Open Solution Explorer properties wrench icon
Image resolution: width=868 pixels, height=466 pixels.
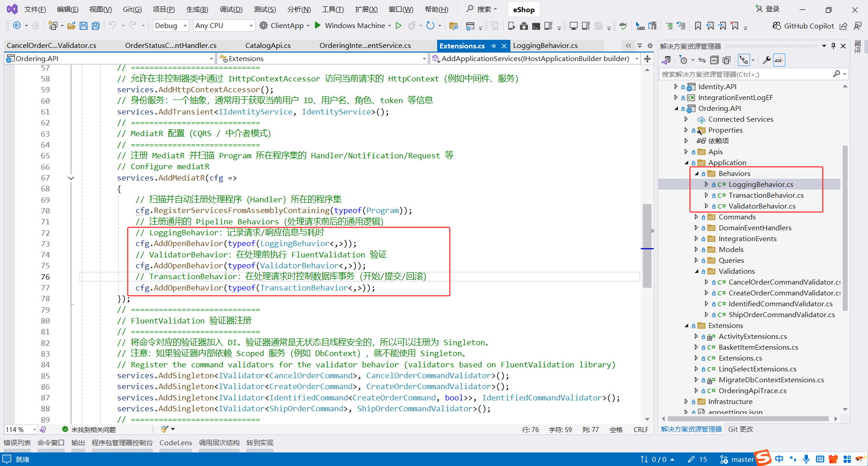[x=766, y=60]
